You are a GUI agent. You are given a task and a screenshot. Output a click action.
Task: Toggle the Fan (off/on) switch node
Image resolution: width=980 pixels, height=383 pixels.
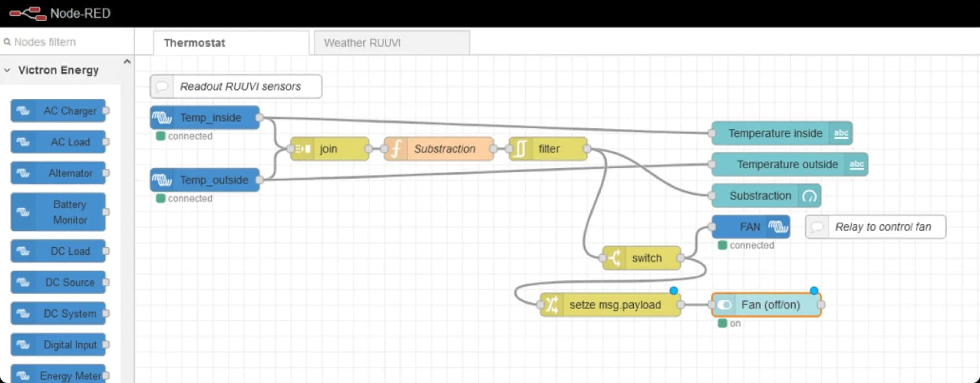(x=724, y=305)
